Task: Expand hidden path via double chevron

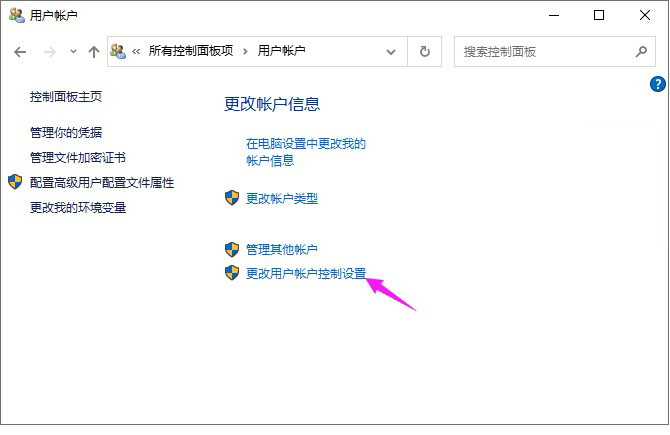Action: (136, 52)
